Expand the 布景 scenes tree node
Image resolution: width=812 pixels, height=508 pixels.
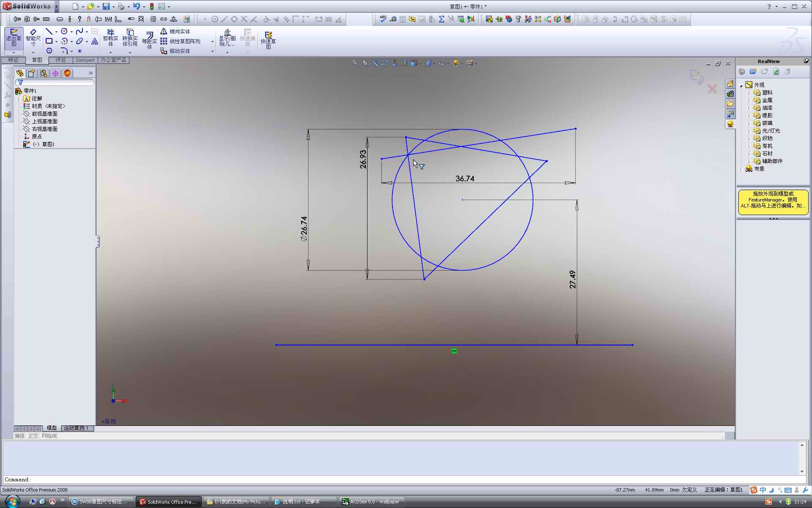click(741, 169)
